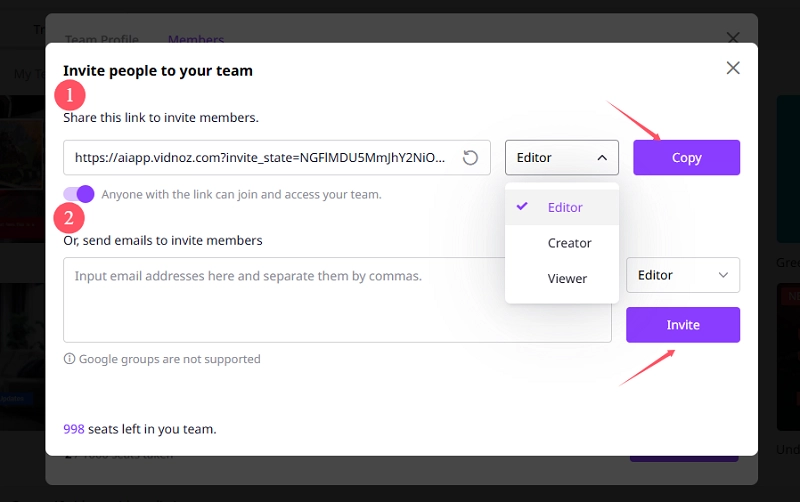Click the red step 2 badge
800x502 pixels.
[x=70, y=217]
